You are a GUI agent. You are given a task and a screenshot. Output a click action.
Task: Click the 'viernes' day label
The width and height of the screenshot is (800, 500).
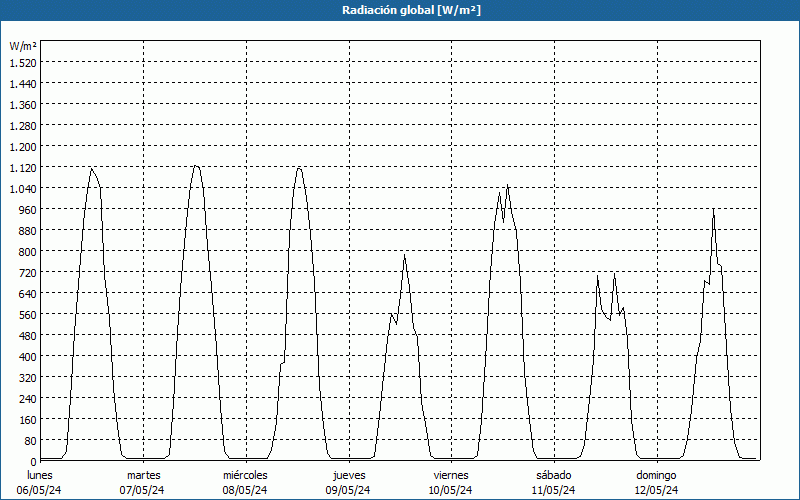tap(451, 475)
